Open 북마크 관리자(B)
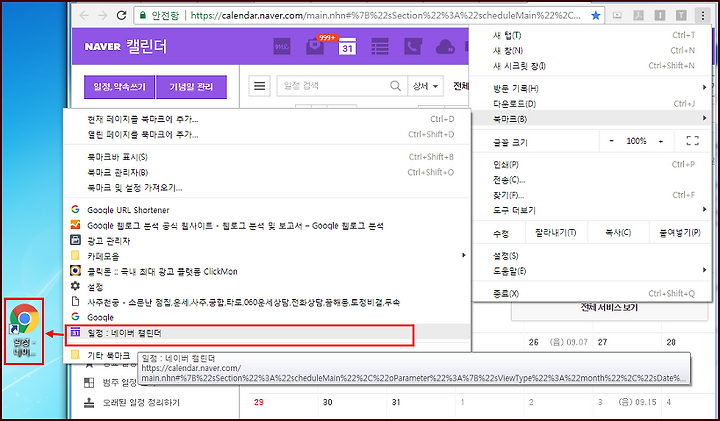 click(x=267, y=172)
